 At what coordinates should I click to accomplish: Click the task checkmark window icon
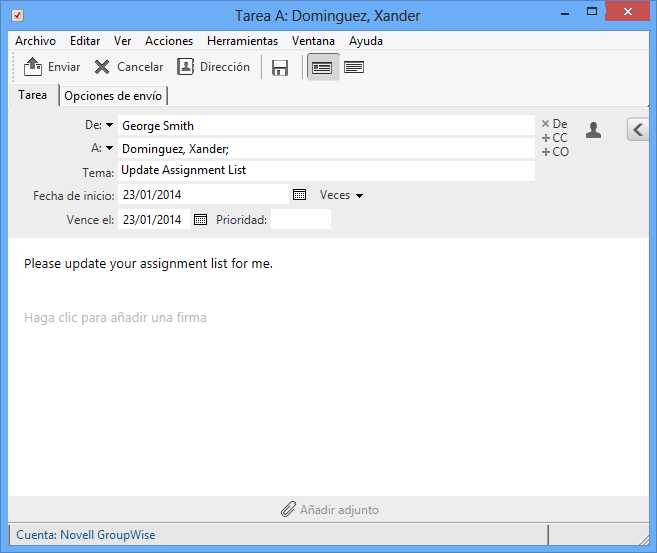point(17,16)
